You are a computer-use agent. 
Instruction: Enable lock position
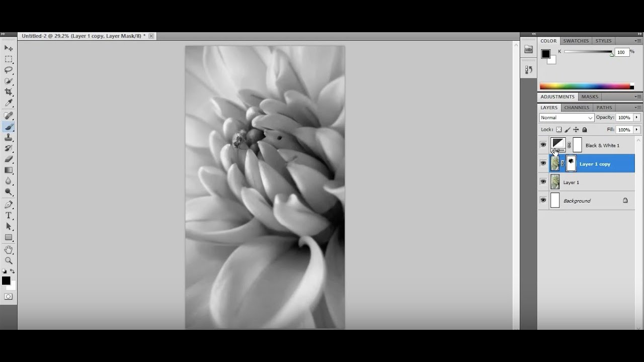(576, 130)
